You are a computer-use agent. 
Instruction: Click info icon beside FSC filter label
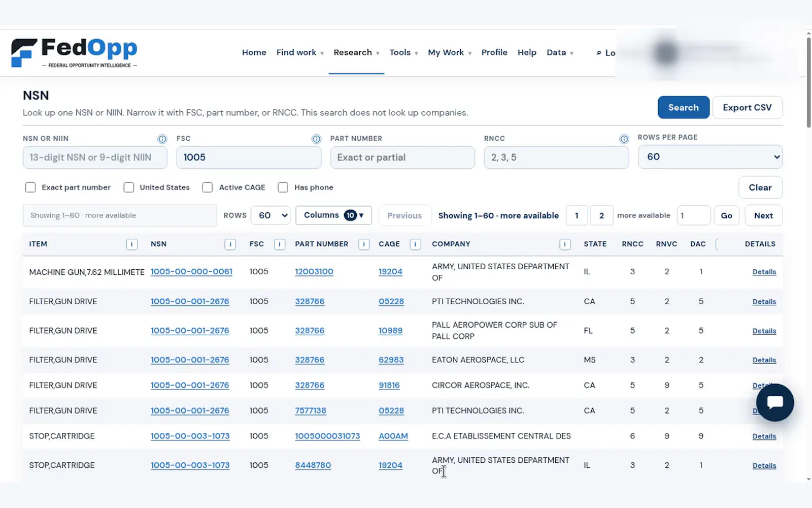click(316, 139)
